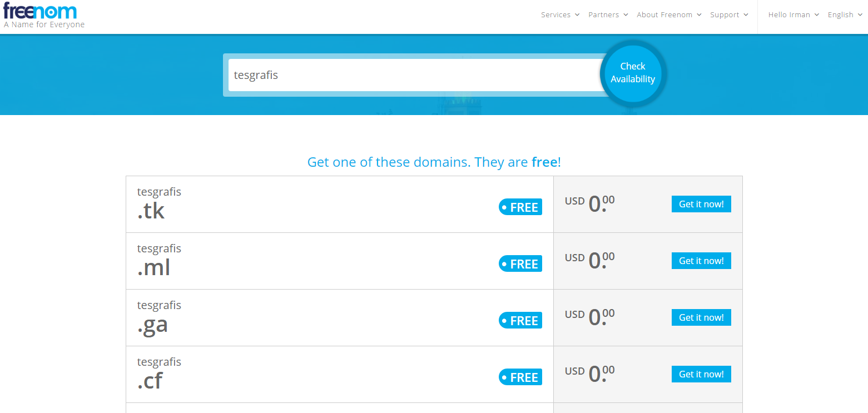This screenshot has width=868, height=413.
Task: Click the 'A Name for Everyone' tagline
Action: click(44, 24)
